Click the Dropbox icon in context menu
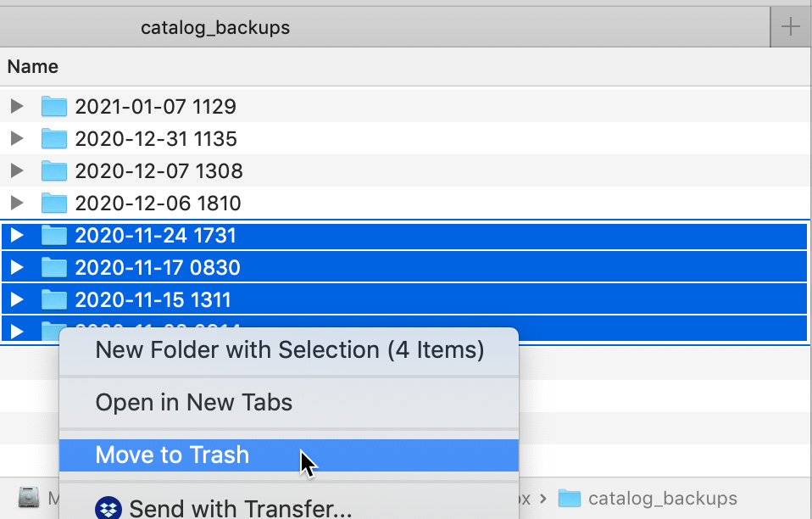Image resolution: width=812 pixels, height=519 pixels. pyautogui.click(x=108, y=509)
